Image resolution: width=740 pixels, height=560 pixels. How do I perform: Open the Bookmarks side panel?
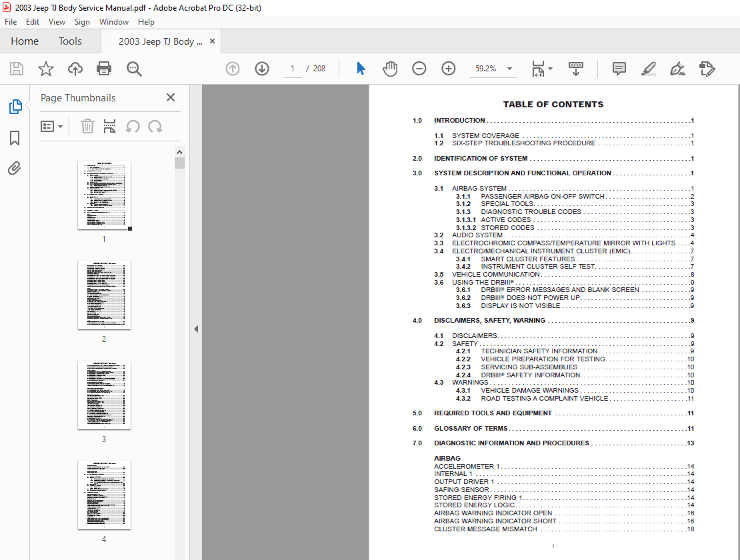click(15, 138)
